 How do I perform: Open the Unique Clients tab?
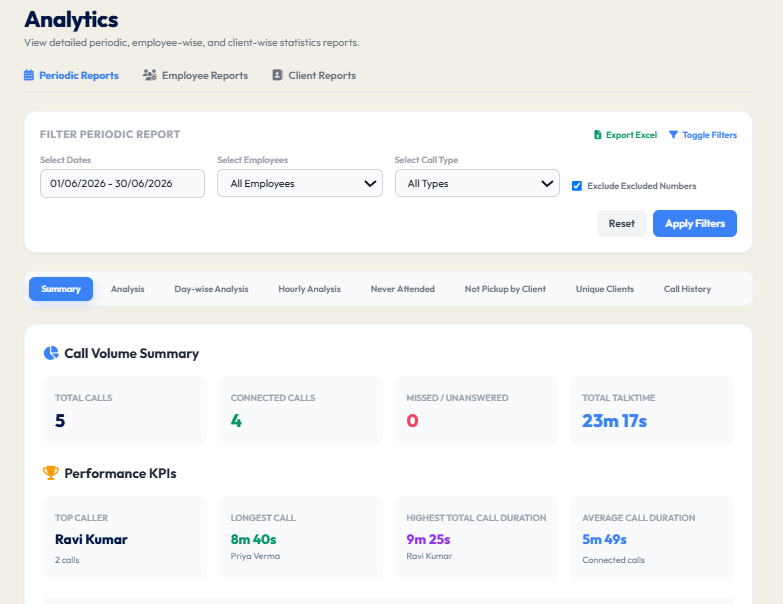(x=605, y=289)
